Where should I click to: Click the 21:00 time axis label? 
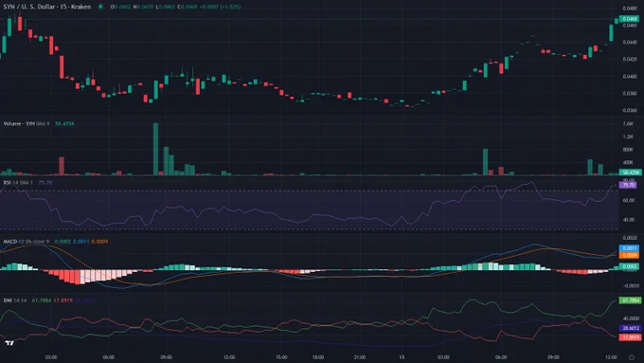360,357
